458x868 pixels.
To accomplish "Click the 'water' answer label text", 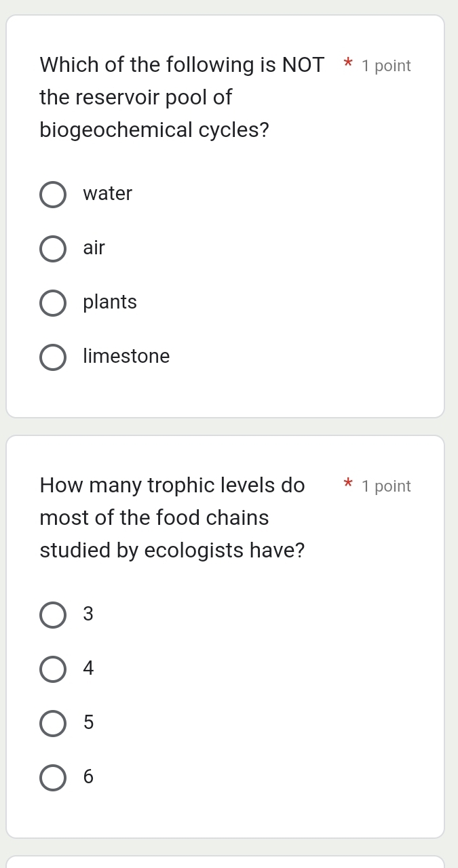I will tap(108, 194).
